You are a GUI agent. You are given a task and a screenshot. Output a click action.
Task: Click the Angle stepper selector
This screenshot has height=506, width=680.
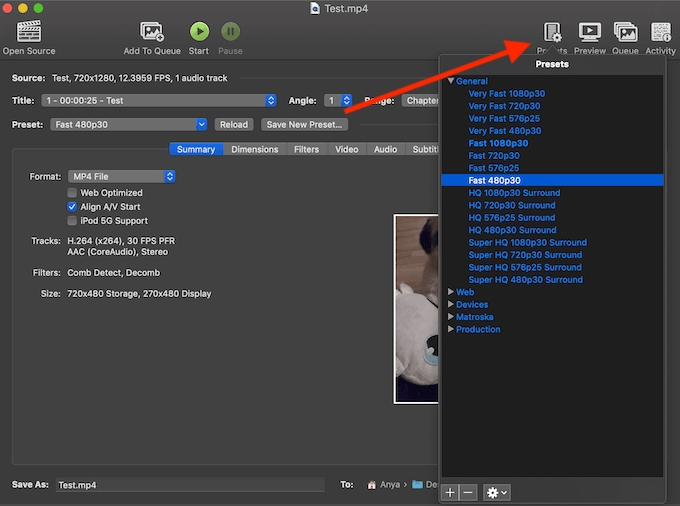338,101
